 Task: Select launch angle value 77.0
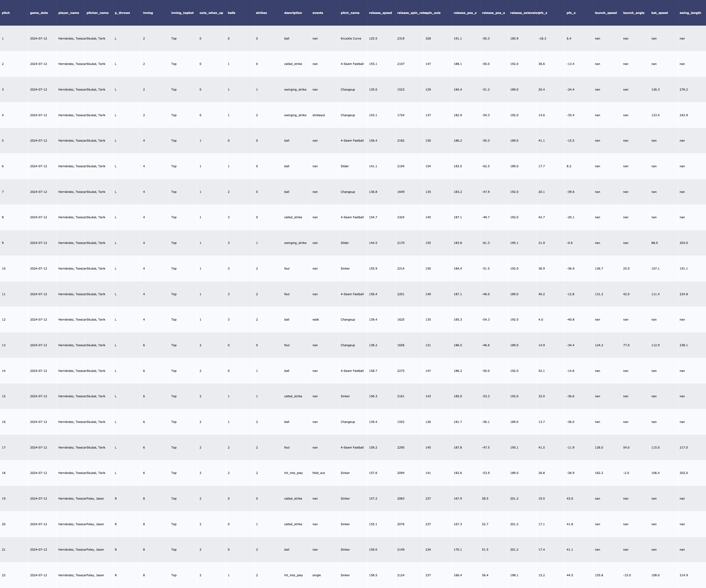(x=626, y=345)
